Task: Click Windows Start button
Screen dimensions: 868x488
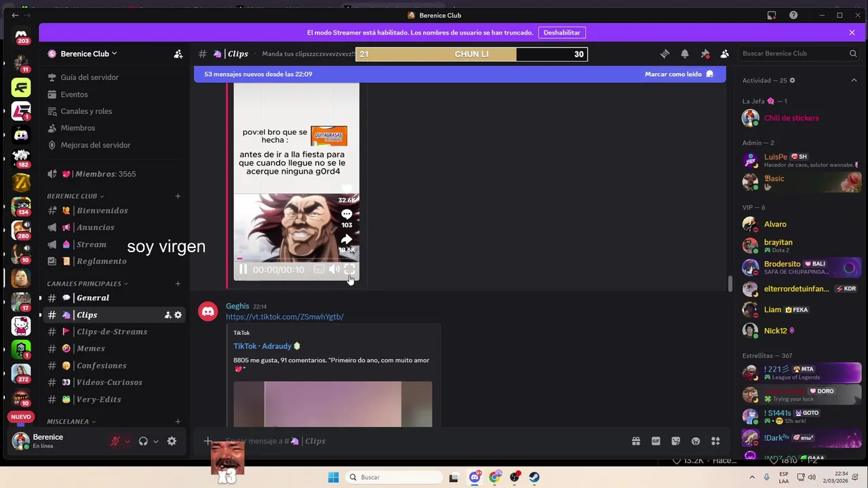Action: [x=333, y=477]
